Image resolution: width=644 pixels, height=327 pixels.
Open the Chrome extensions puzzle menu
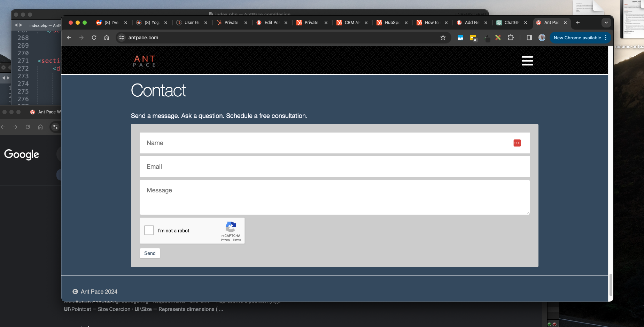[x=511, y=38]
